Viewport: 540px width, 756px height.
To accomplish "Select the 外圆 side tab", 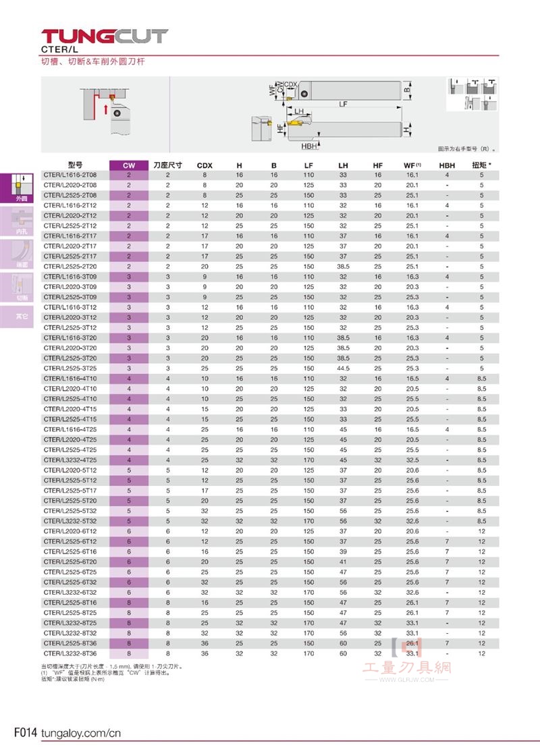I will (x=17, y=188).
